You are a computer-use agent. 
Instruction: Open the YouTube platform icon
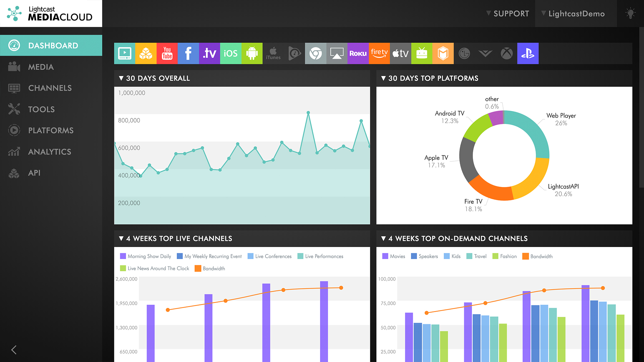point(167,53)
